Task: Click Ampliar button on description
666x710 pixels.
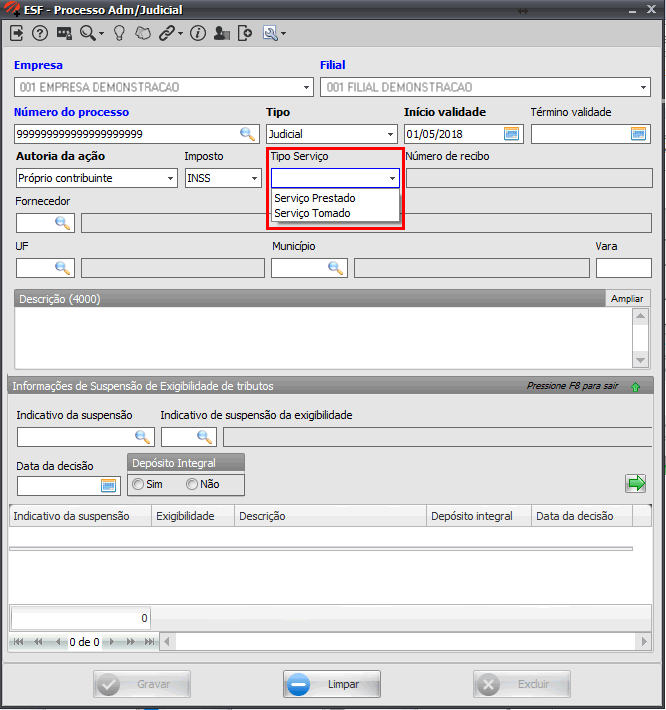Action: pos(627,298)
